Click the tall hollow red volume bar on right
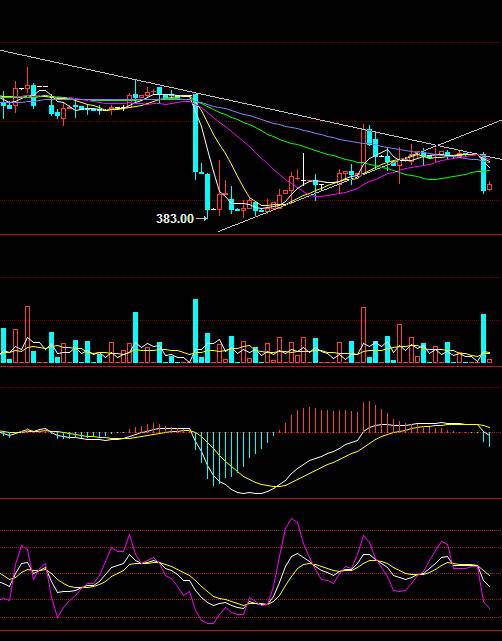502x641 pixels. coord(363,335)
